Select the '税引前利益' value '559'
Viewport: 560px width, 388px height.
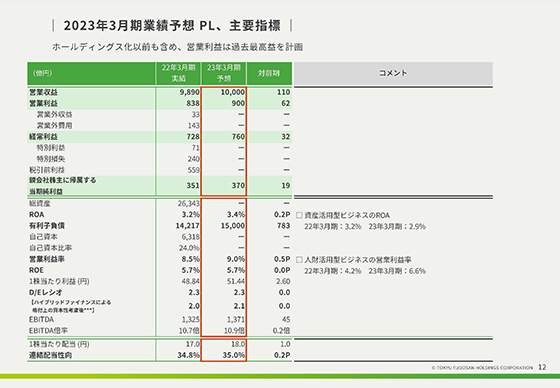click(194, 170)
